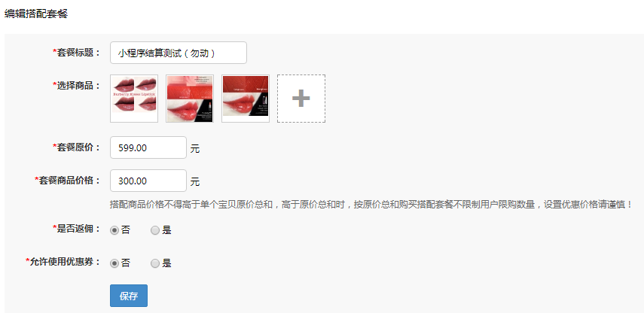The width and height of the screenshot is (644, 313).
Task: Click the 编辑搭配套餐 page heading
Action: (x=35, y=14)
